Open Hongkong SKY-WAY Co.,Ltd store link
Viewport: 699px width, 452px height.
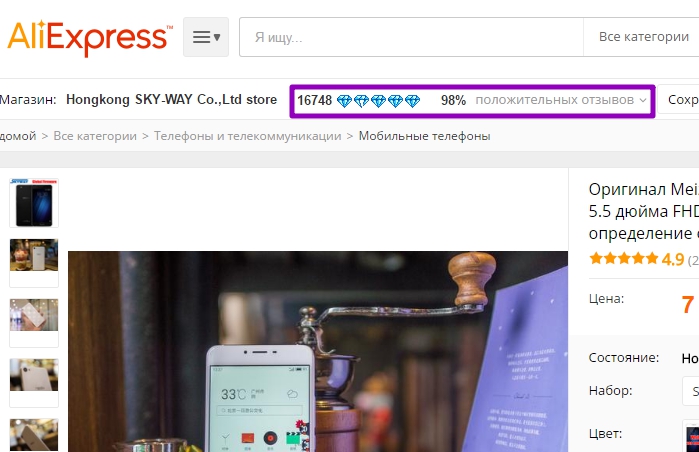[x=171, y=99]
